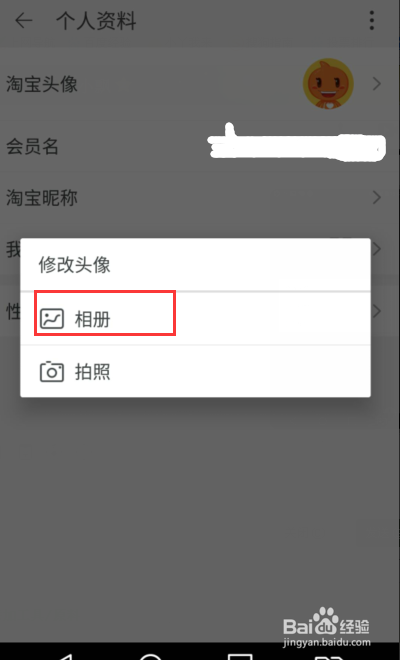The height and width of the screenshot is (660, 400).
Task: Tap the chevron on the partially hidden 性 row
Action: (377, 311)
